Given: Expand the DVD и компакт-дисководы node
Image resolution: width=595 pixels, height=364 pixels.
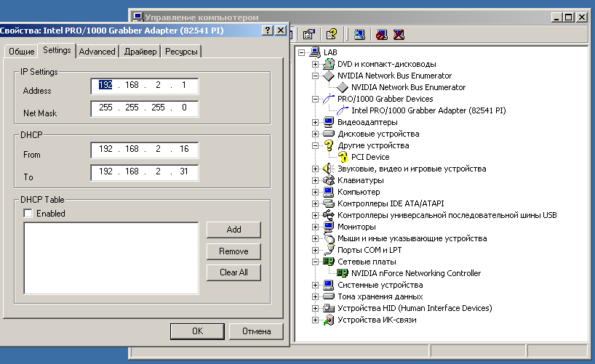Looking at the screenshot, I should (x=316, y=64).
